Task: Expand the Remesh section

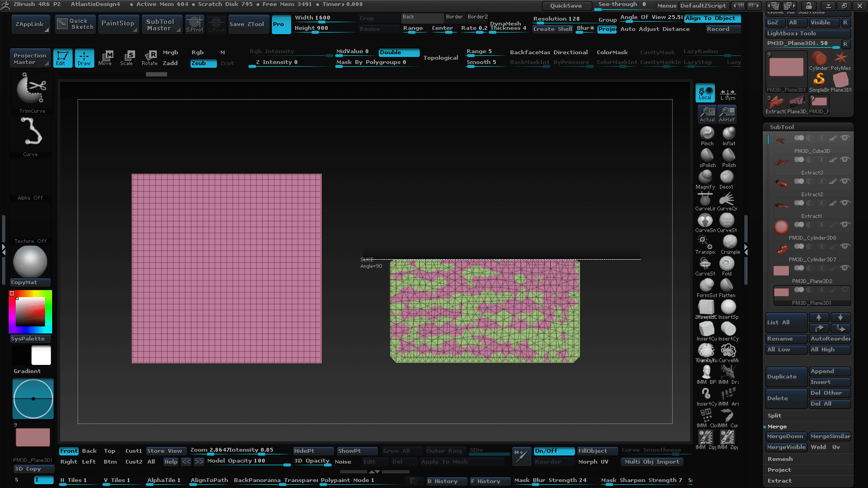Action: coord(780,459)
